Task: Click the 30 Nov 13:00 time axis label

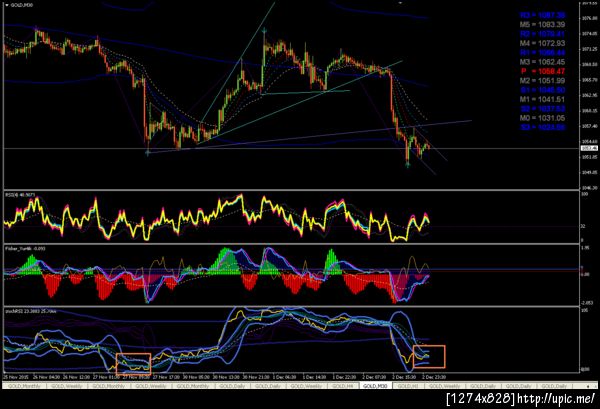Action: [x=226, y=377]
